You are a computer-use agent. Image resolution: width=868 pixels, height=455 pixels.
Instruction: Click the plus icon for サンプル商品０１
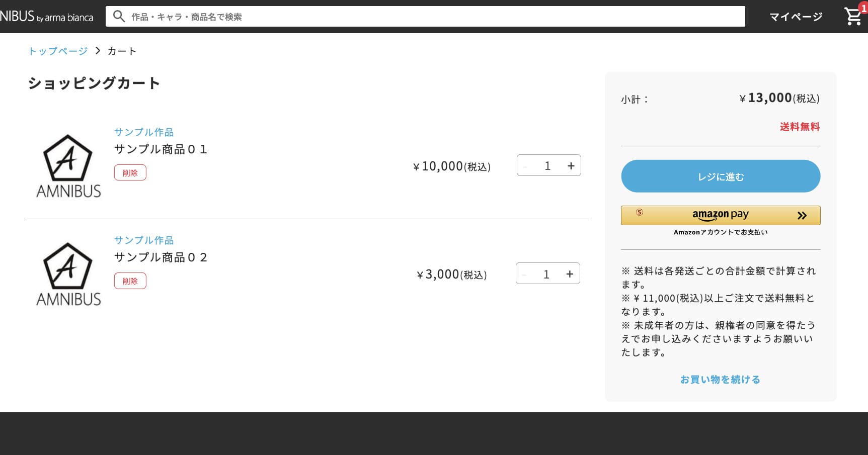pyautogui.click(x=571, y=166)
